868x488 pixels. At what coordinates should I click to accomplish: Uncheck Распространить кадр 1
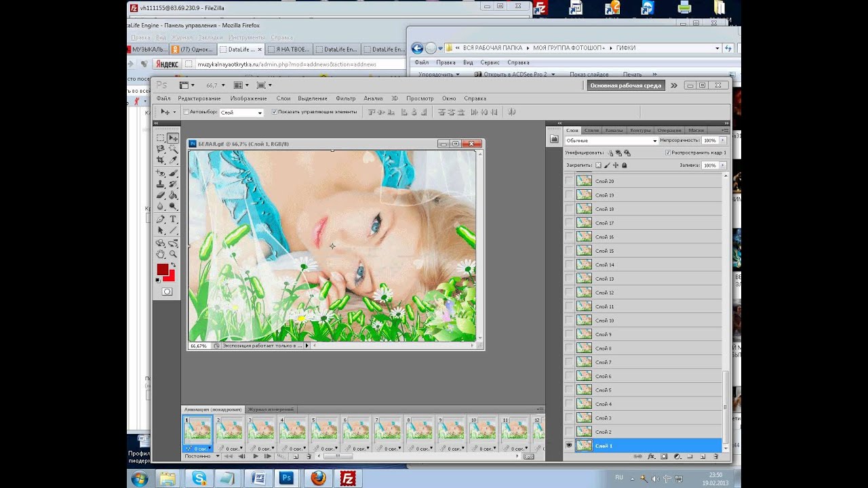tap(668, 153)
